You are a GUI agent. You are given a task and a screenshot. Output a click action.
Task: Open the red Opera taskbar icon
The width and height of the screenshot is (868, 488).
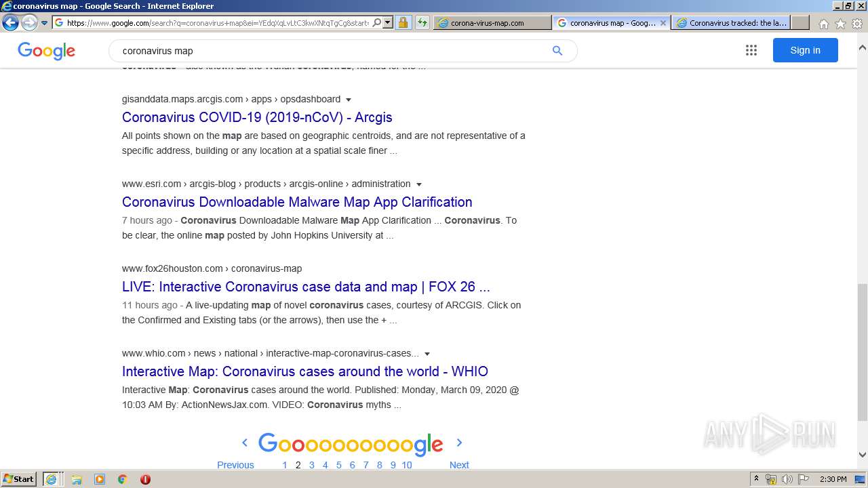tap(145, 479)
